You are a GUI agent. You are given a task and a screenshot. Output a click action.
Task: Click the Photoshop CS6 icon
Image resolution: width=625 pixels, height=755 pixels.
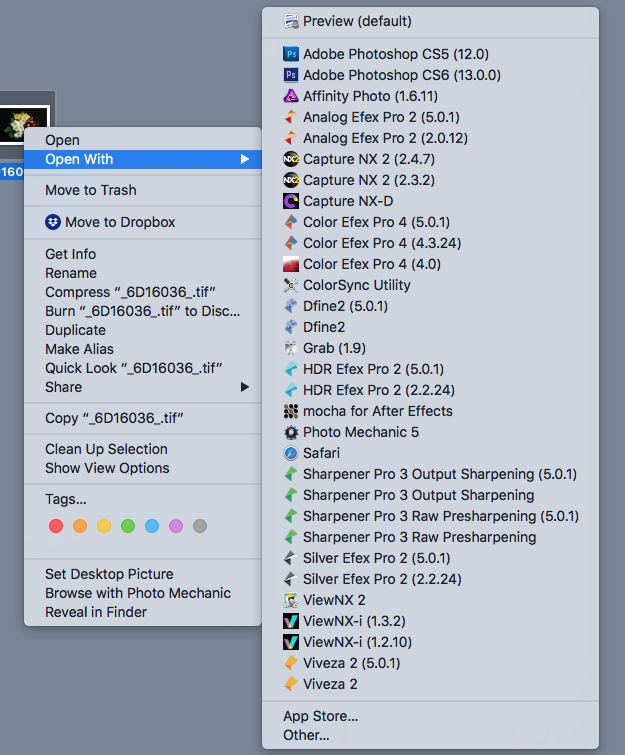(291, 75)
